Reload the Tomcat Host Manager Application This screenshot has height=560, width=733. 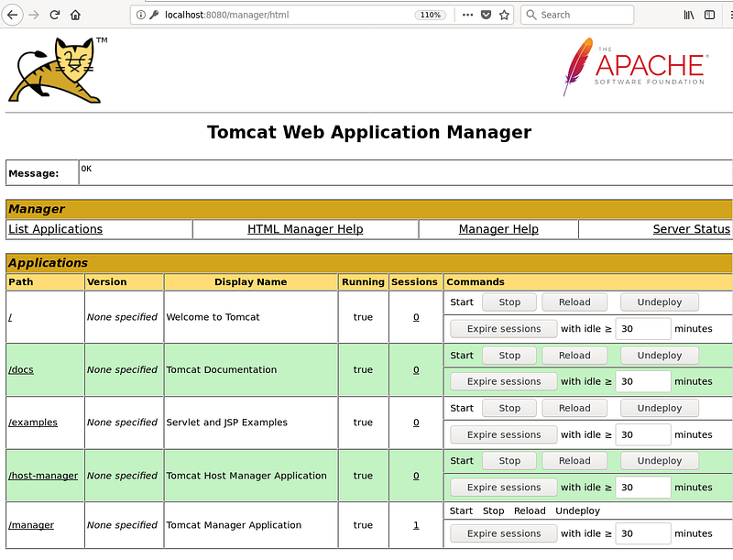point(574,461)
